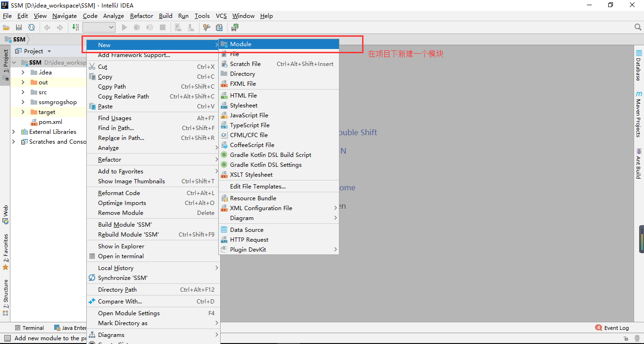Open the 7: Structure tool window tab
The height and width of the screenshot is (344, 644).
[5, 297]
